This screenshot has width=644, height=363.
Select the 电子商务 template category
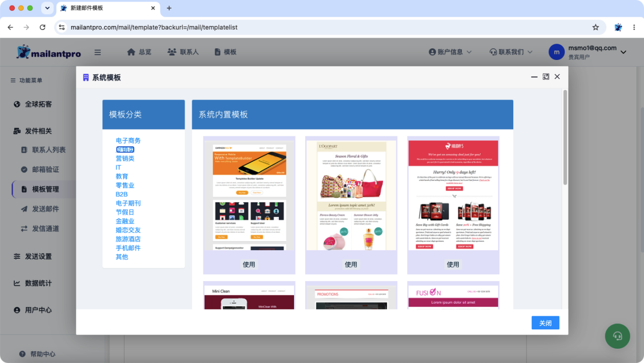tap(128, 141)
